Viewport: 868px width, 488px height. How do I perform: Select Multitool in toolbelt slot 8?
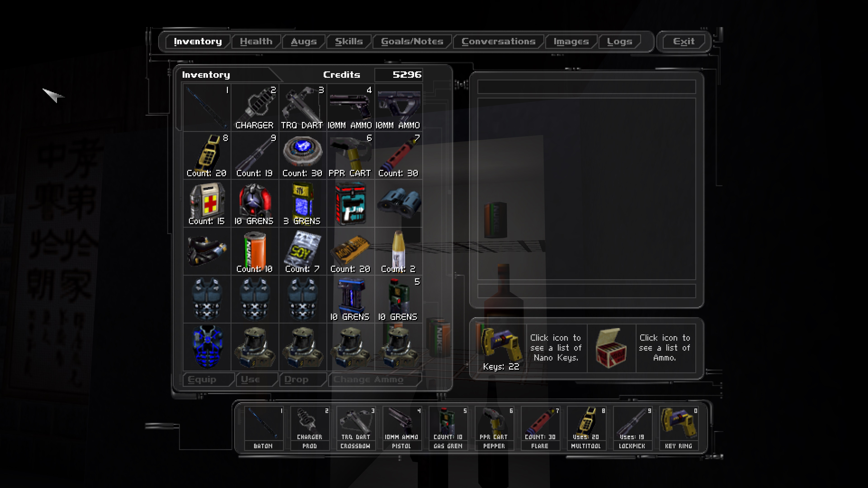pyautogui.click(x=586, y=428)
